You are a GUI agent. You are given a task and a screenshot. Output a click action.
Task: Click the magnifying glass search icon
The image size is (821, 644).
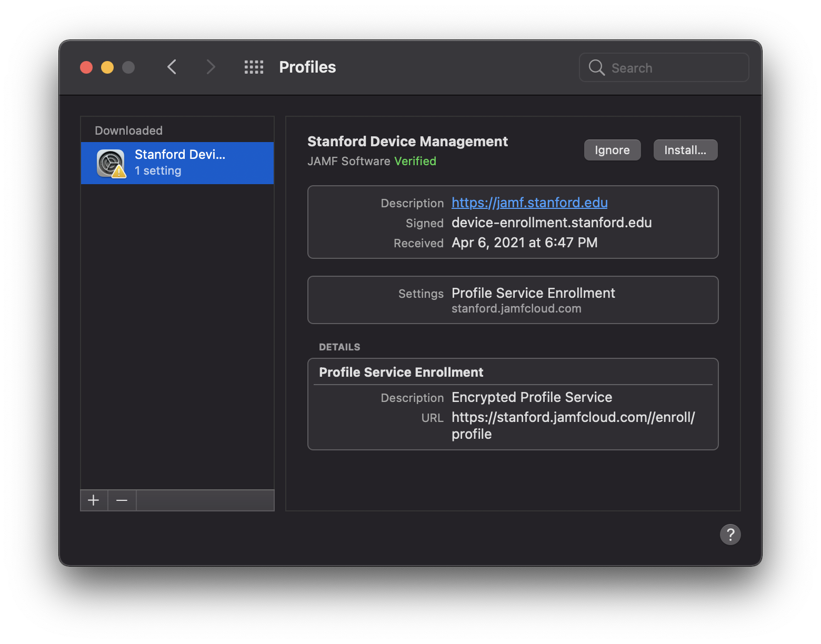596,68
